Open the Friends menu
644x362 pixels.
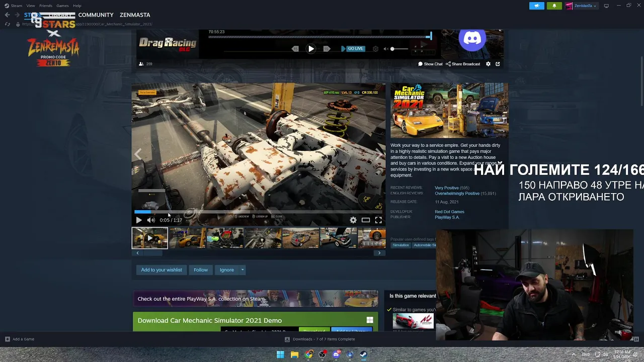click(46, 6)
